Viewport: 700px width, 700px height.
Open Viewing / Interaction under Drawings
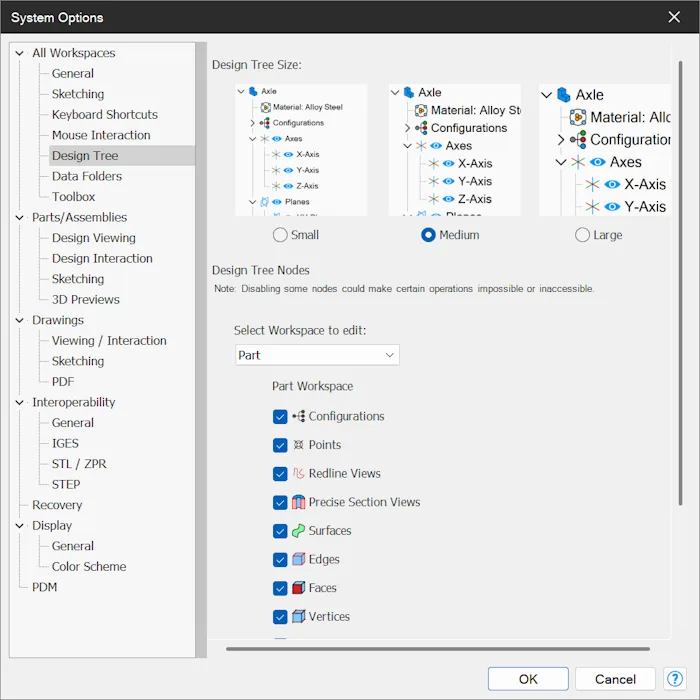(x=109, y=341)
